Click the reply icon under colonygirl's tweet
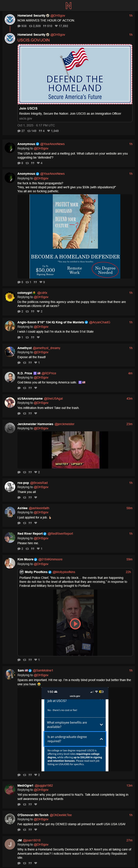Image resolution: width=138 pixels, height=868 pixels. point(19,311)
